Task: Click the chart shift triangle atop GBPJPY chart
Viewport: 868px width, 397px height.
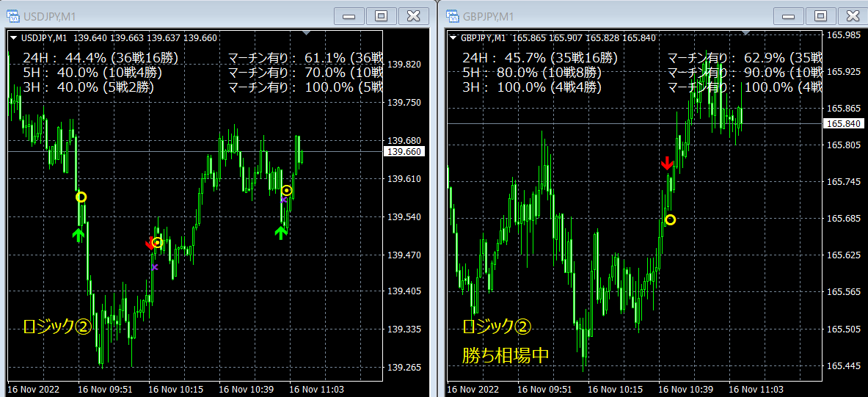Action: (746, 33)
